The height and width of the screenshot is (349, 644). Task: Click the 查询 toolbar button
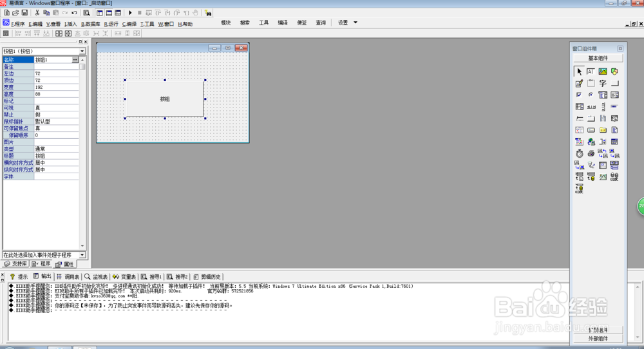coord(321,23)
